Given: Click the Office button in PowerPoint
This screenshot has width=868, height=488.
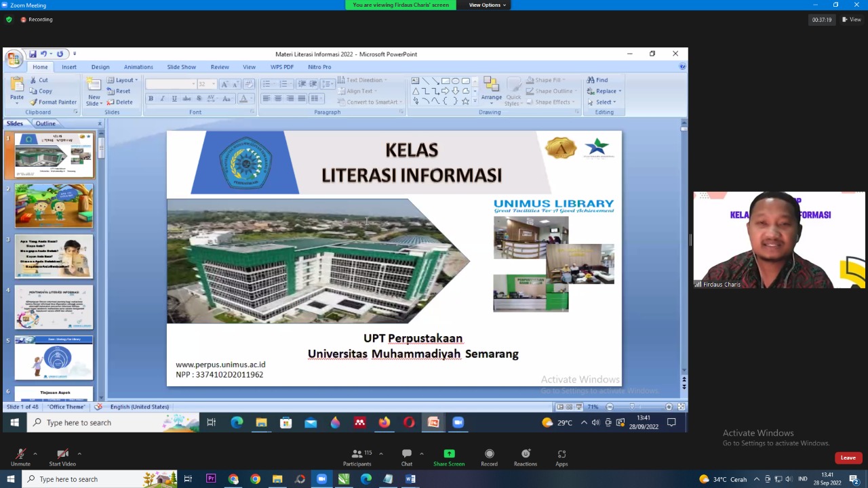Looking at the screenshot, I should [x=14, y=58].
